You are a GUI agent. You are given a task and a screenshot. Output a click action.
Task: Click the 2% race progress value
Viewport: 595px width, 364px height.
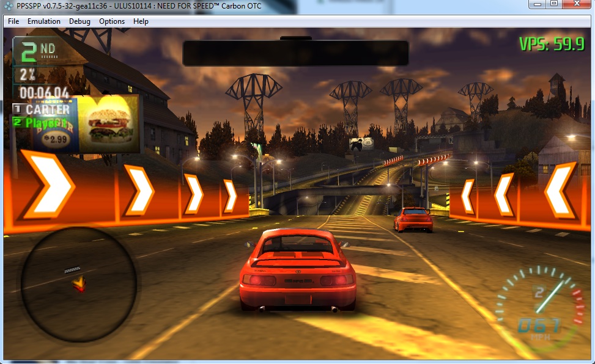[28, 75]
